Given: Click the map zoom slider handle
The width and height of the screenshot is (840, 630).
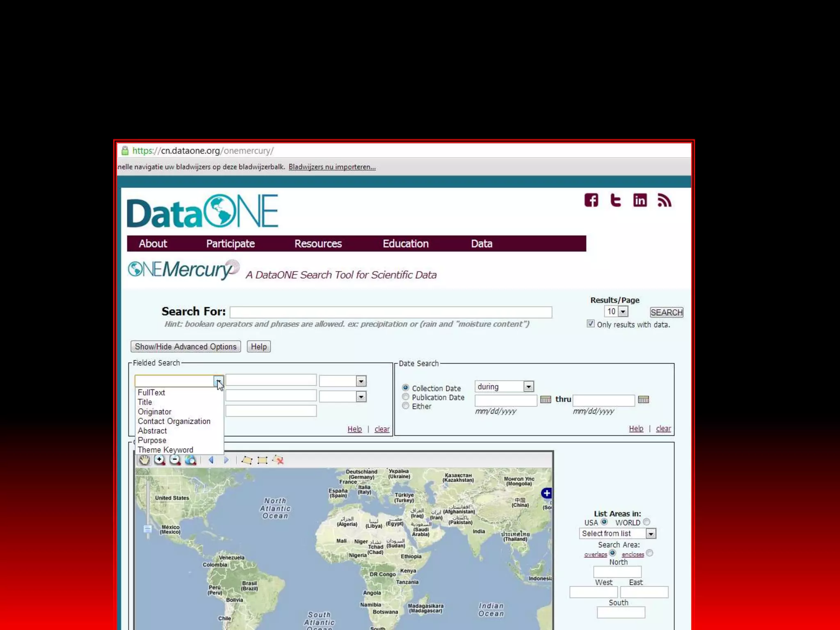Looking at the screenshot, I should click(x=148, y=529).
